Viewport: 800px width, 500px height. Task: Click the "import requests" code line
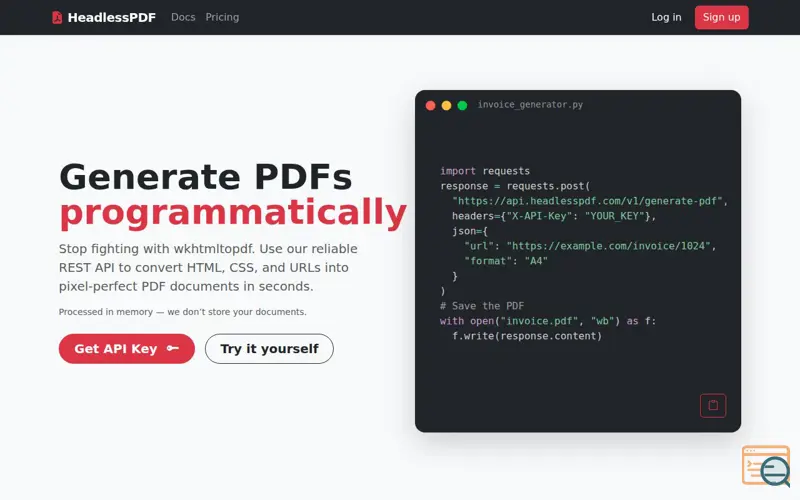(485, 171)
